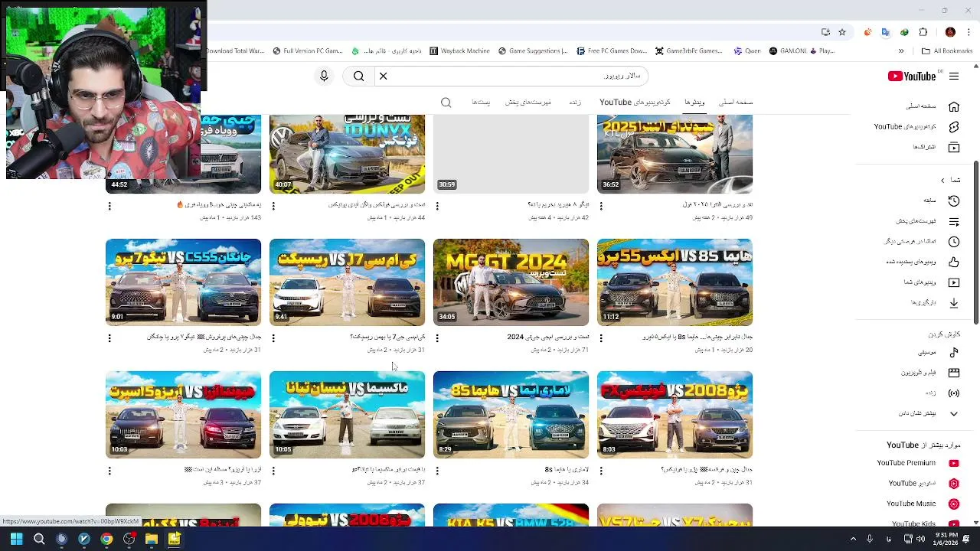Open Movies & TV under Explore
The image size is (980, 551).
tap(929, 373)
